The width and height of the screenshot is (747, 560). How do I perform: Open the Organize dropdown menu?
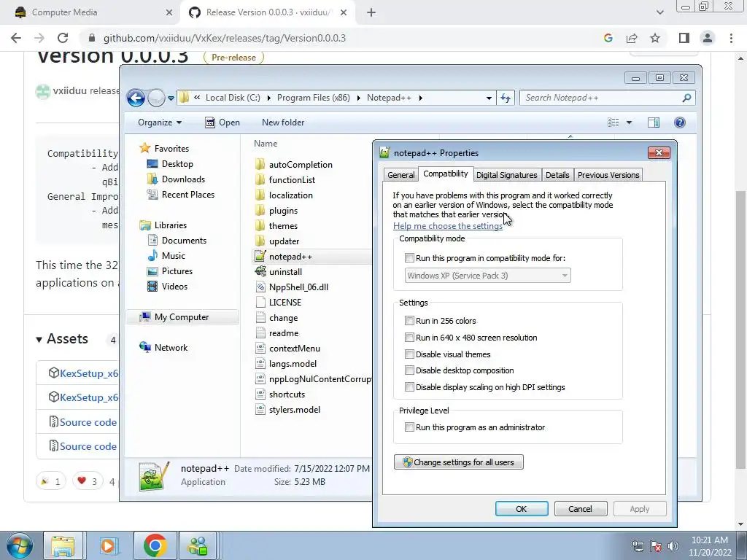160,122
